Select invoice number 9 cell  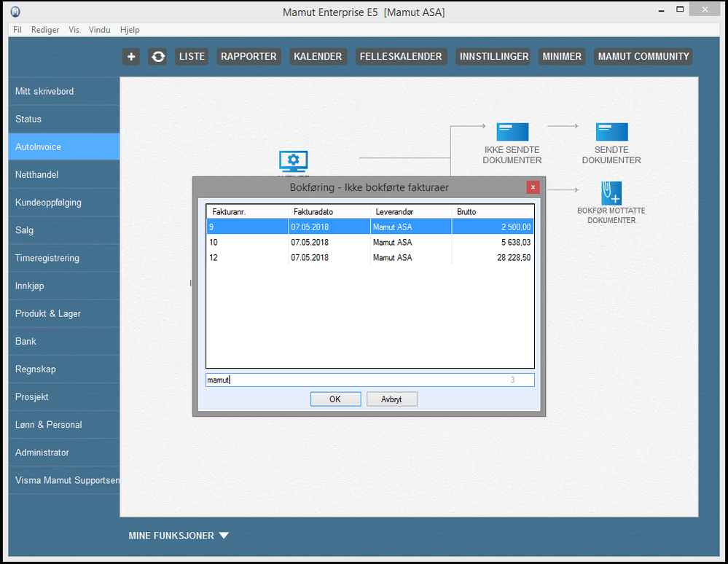pos(247,227)
